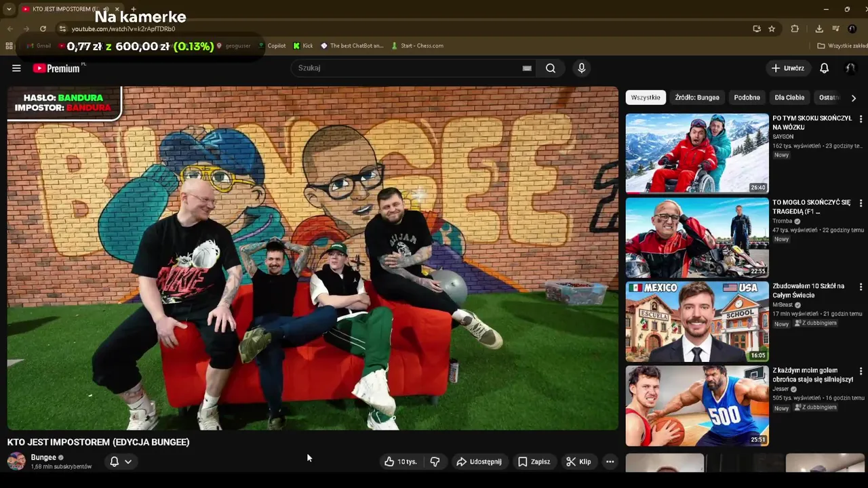Save the video with Zapisz
The width and height of the screenshot is (868, 488).
tap(534, 462)
